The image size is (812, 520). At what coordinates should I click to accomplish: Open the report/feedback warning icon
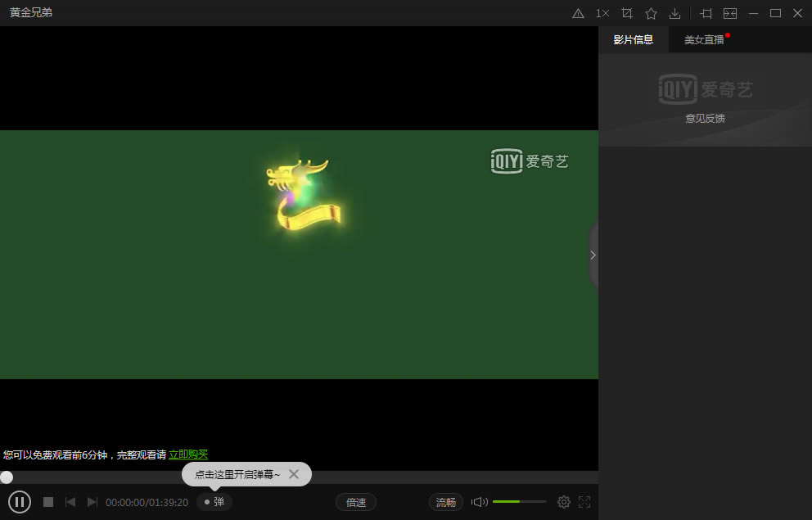pyautogui.click(x=578, y=13)
